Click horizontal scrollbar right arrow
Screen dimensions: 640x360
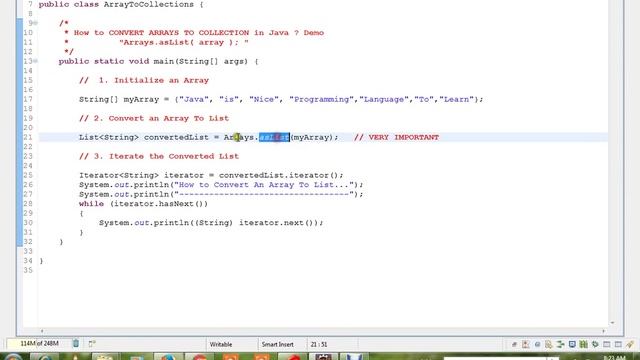(604, 331)
